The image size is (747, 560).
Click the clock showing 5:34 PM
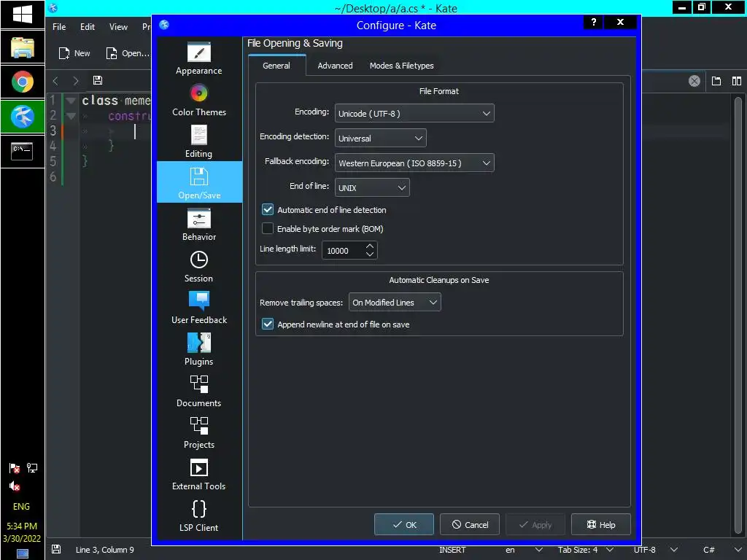click(21, 526)
